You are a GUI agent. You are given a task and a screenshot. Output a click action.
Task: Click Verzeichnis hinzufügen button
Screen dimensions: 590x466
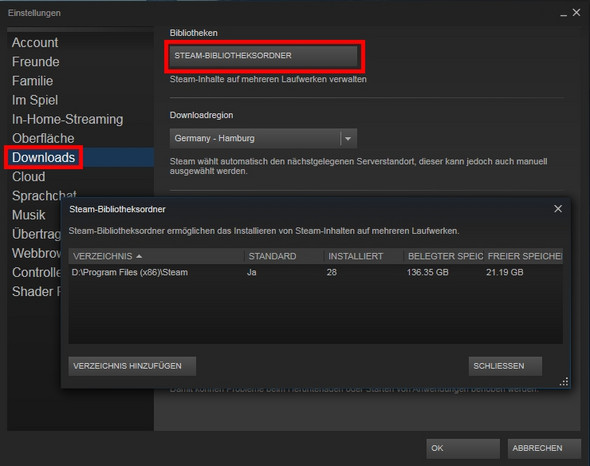[x=132, y=366]
